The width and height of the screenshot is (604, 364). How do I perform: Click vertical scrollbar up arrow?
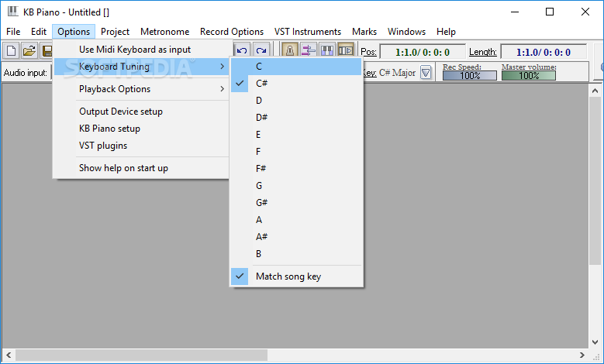pos(595,91)
